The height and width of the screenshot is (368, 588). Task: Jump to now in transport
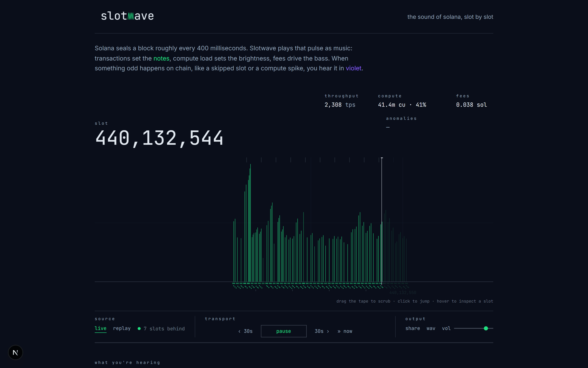click(x=345, y=331)
